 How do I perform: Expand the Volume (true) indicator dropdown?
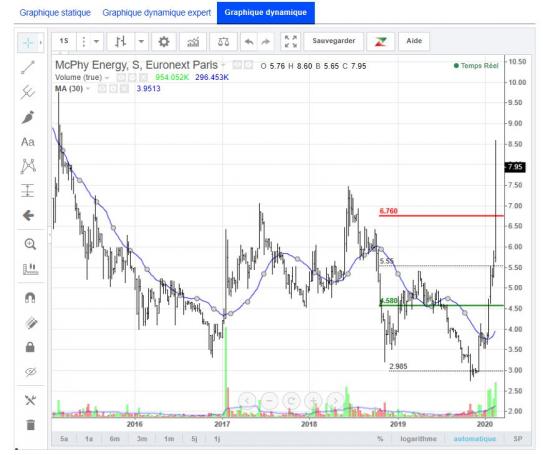[x=107, y=78]
